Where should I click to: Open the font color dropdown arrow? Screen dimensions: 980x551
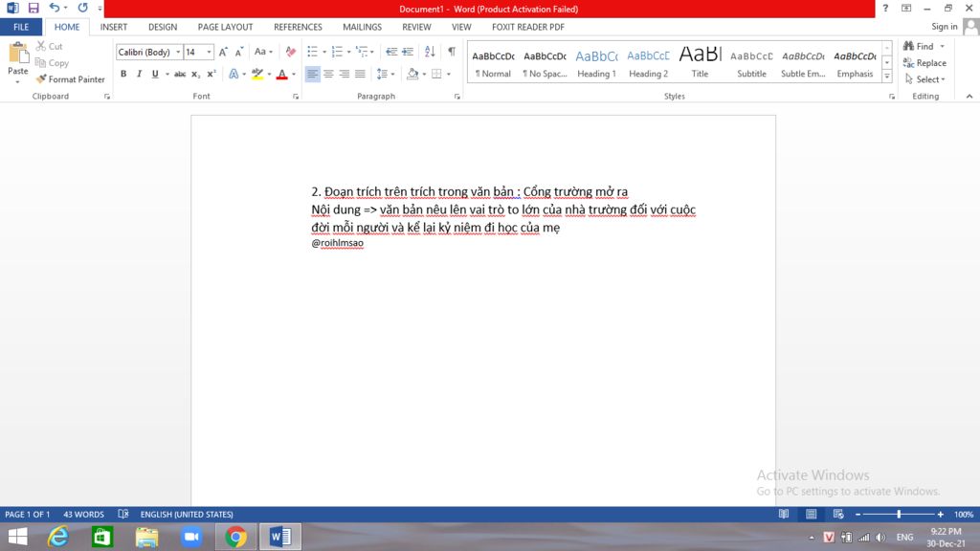coord(294,74)
